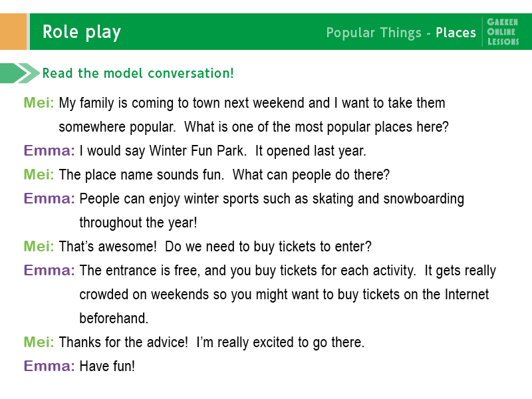
Task: Click the green double-chevron arrow icon
Action: (20, 73)
